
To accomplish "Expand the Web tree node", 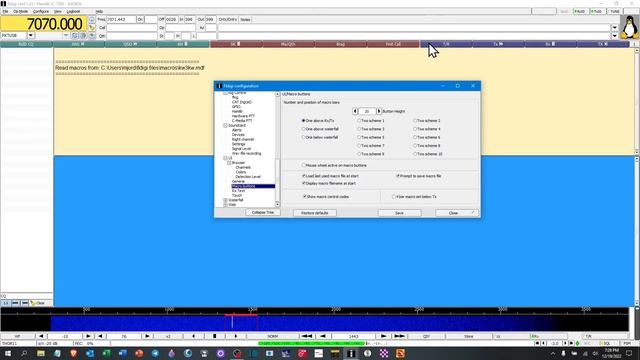I will click(225, 204).
